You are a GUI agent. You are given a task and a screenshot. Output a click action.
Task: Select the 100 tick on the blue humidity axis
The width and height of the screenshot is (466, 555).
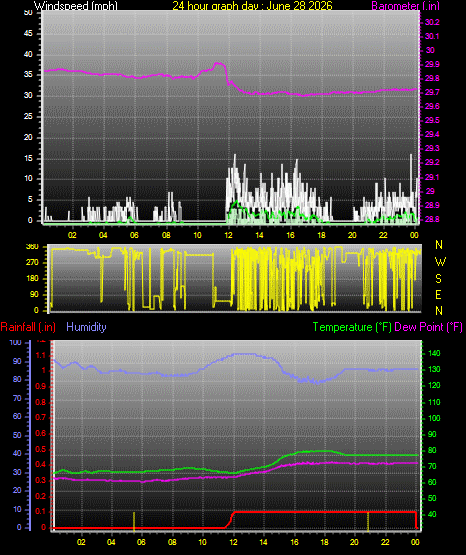16,342
